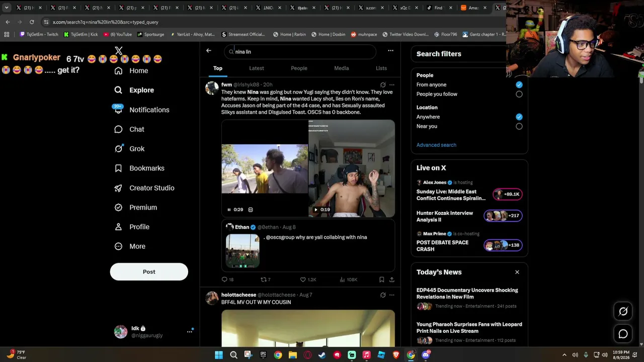Open the sidebar More menu

(x=130, y=246)
